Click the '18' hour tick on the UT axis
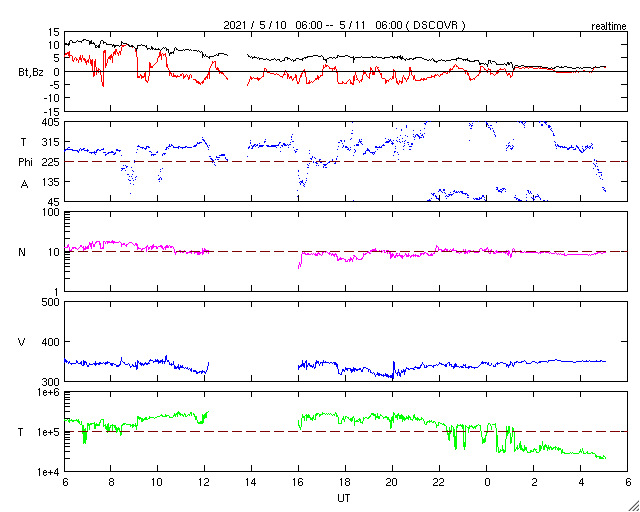This screenshot has width=640, height=512. pyautogui.click(x=345, y=482)
